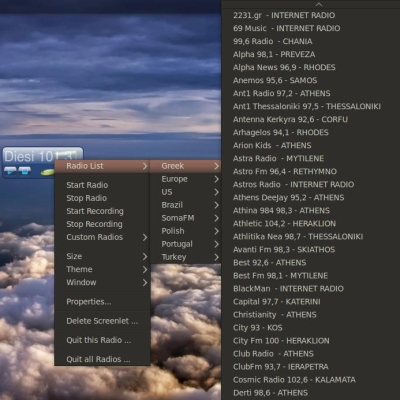Click the scroll-up arrow atop the station list
The height and width of the screenshot is (400, 400).
pyautogui.click(x=319, y=4)
